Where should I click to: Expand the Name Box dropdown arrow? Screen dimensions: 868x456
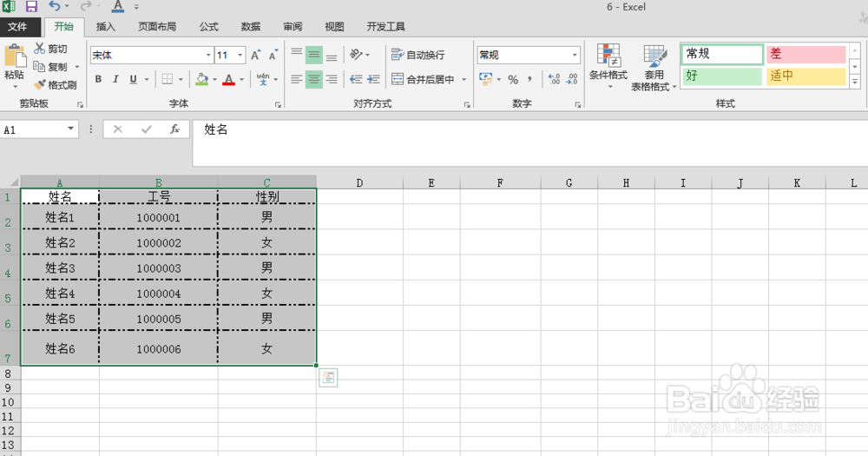pyautogui.click(x=71, y=129)
